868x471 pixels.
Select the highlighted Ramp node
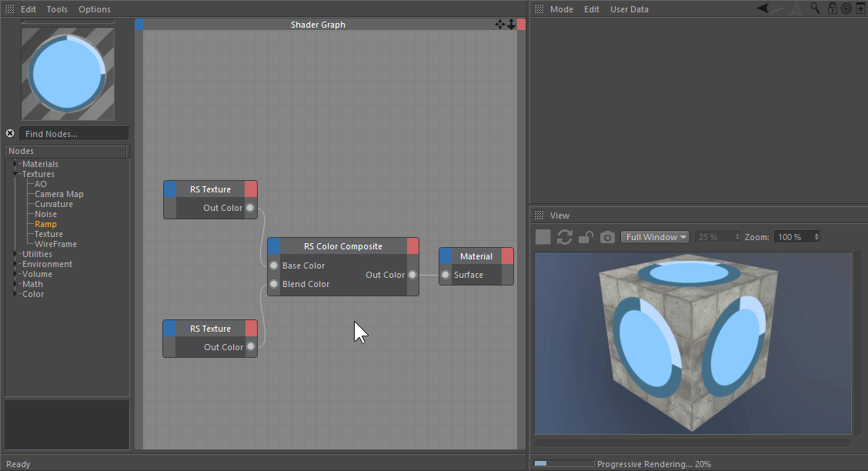pos(45,224)
